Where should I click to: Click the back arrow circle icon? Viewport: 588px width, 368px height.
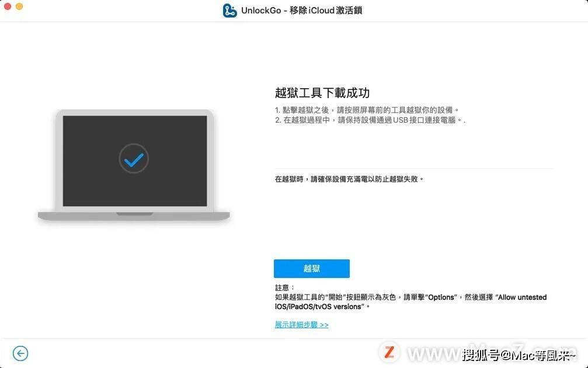[x=20, y=353]
